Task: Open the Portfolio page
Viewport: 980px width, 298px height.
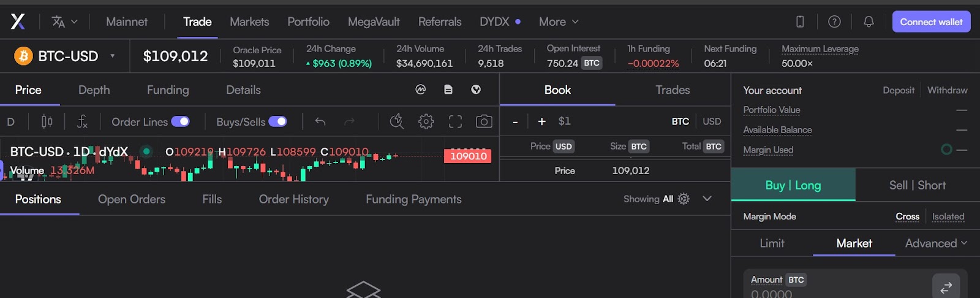Action: point(308,21)
